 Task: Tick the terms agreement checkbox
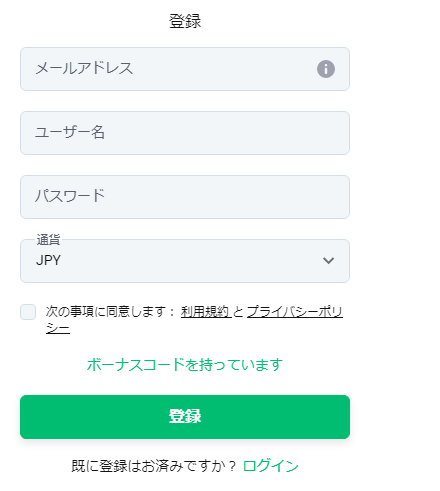click(x=28, y=312)
